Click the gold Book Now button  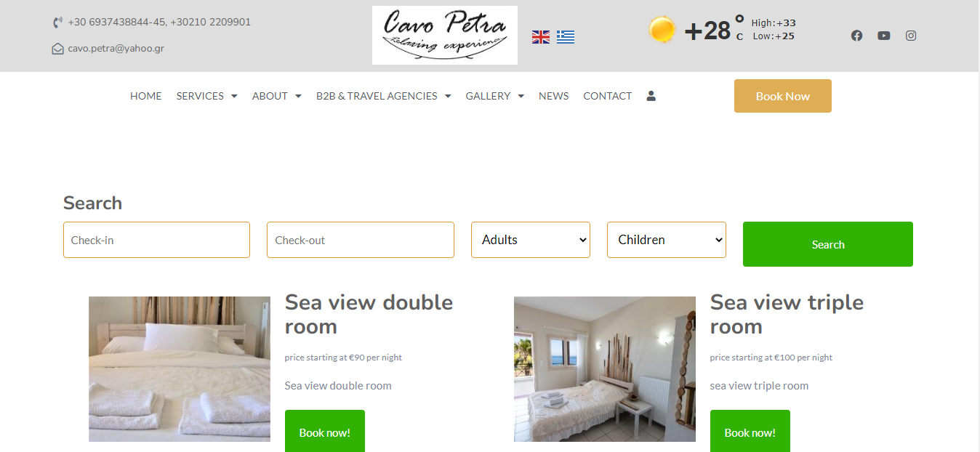(x=783, y=96)
